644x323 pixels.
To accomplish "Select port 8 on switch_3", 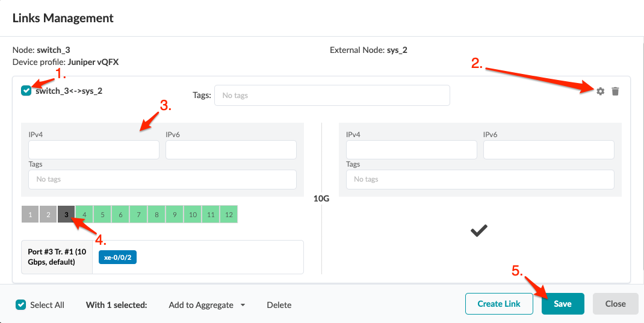I will pos(156,214).
